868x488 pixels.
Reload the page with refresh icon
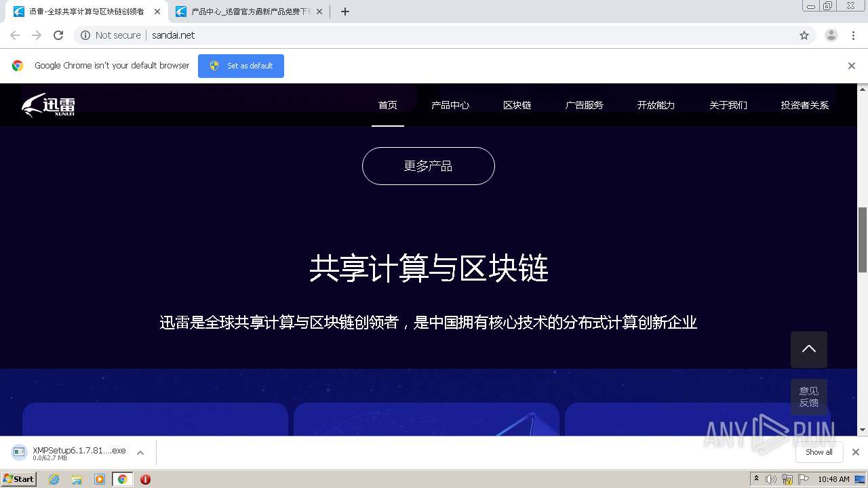point(58,35)
